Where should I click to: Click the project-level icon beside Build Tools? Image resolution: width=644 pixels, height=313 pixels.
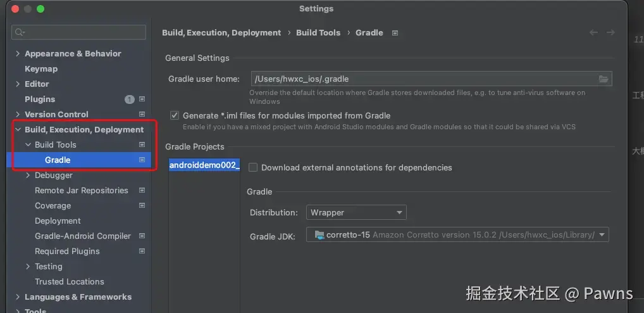pyautogui.click(x=142, y=145)
